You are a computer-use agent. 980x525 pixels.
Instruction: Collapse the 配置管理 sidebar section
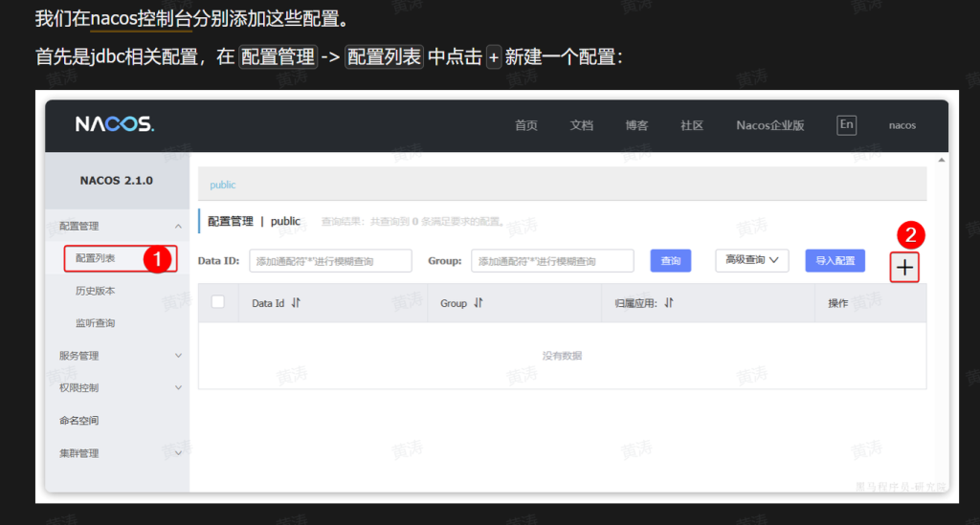click(178, 227)
